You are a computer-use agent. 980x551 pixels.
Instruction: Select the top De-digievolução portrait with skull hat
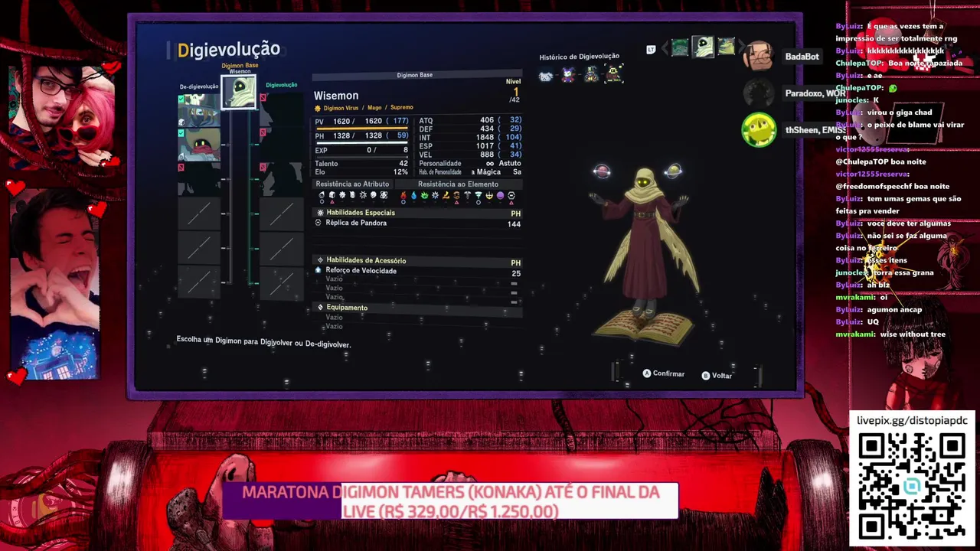pos(200,109)
